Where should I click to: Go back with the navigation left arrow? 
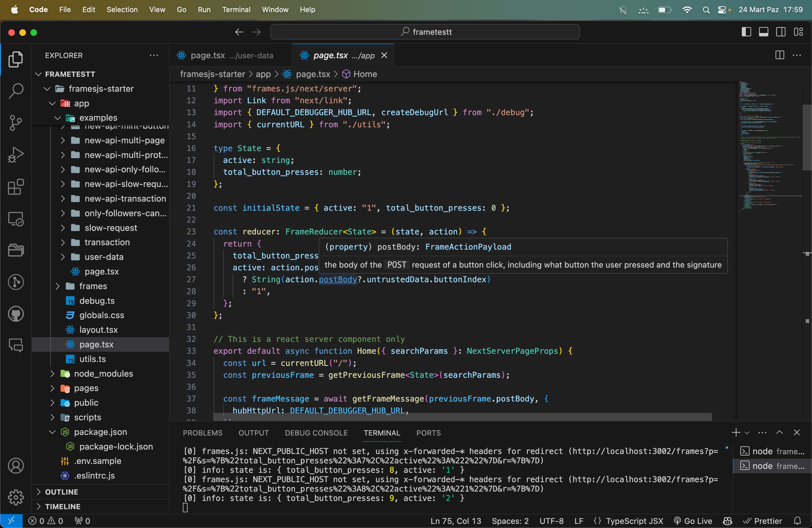tap(239, 32)
